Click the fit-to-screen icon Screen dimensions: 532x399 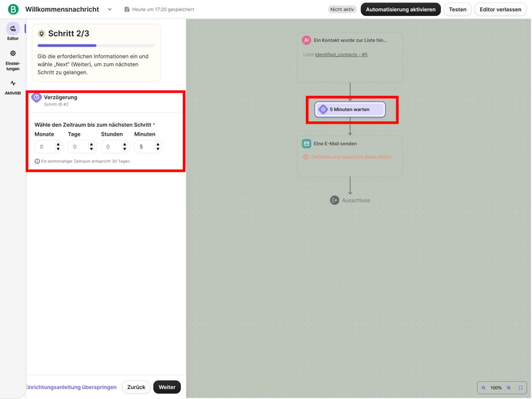coord(521,388)
